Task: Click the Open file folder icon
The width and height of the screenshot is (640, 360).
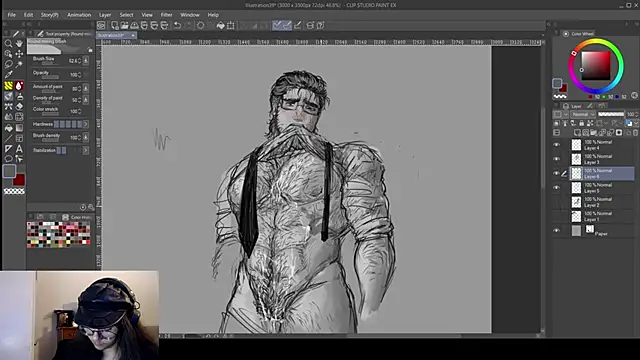Action: (x=124, y=25)
